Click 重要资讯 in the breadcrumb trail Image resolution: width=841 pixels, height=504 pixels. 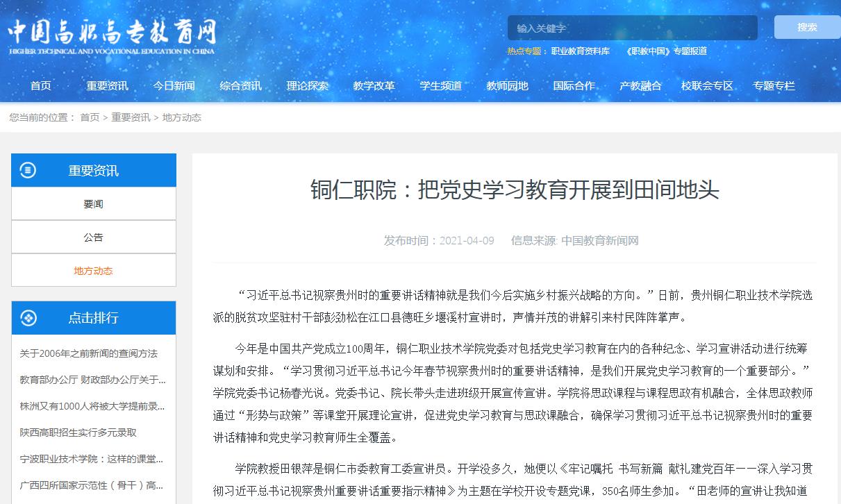[131, 117]
